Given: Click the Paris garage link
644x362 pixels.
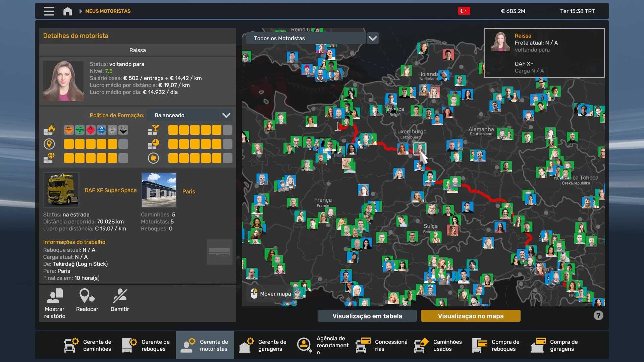Looking at the screenshot, I should click(x=189, y=191).
